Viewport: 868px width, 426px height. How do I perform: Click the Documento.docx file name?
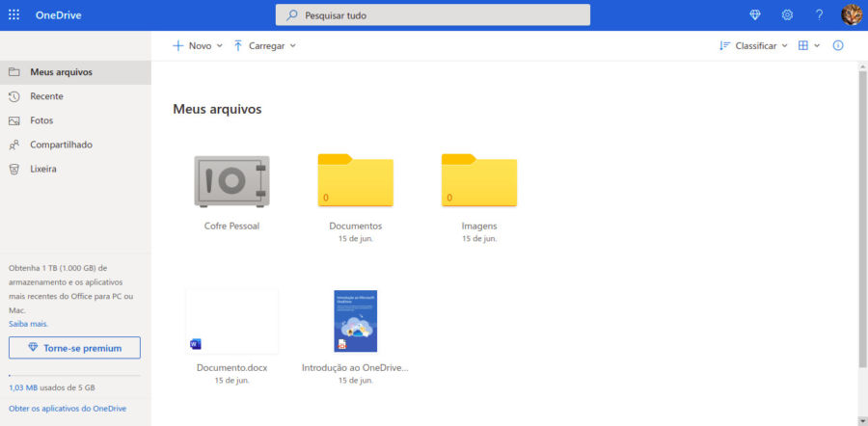231,367
